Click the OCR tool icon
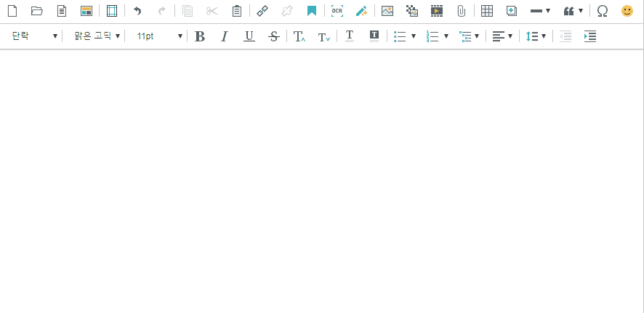 point(337,11)
